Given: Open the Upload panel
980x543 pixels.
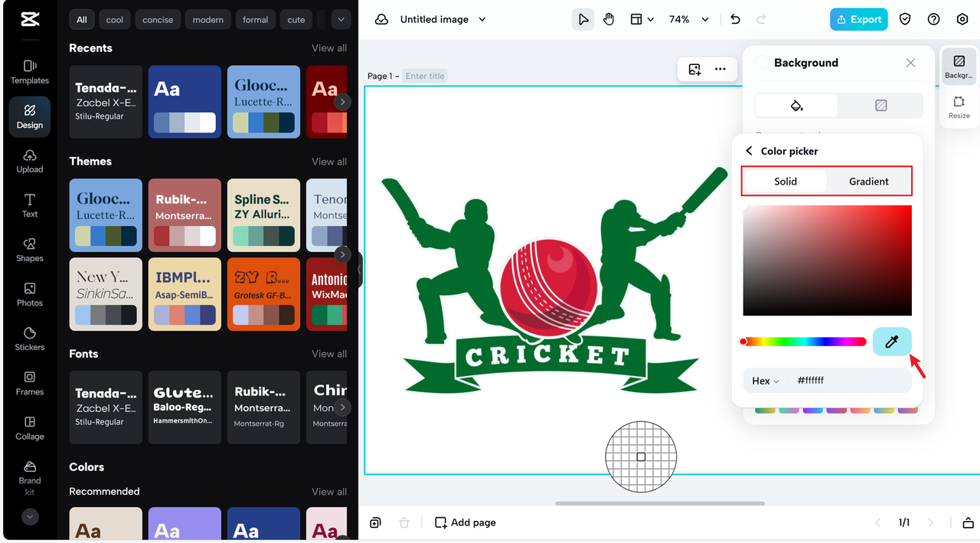Looking at the screenshot, I should 30,162.
